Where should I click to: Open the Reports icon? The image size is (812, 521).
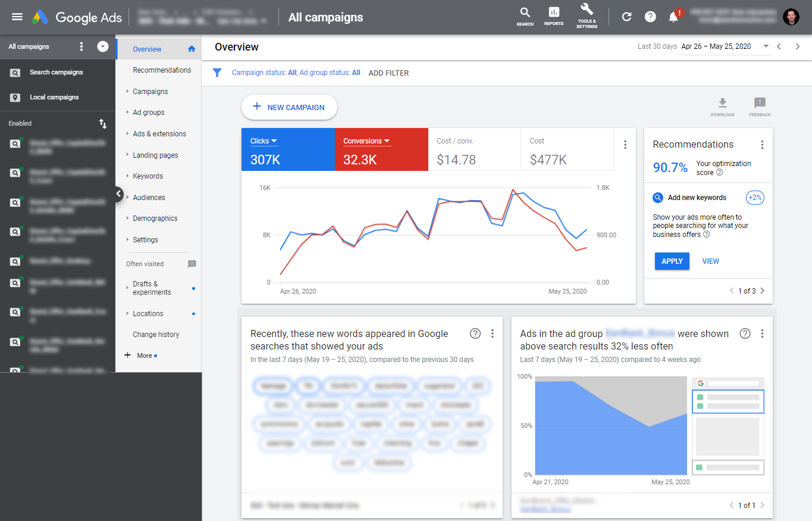tap(554, 13)
